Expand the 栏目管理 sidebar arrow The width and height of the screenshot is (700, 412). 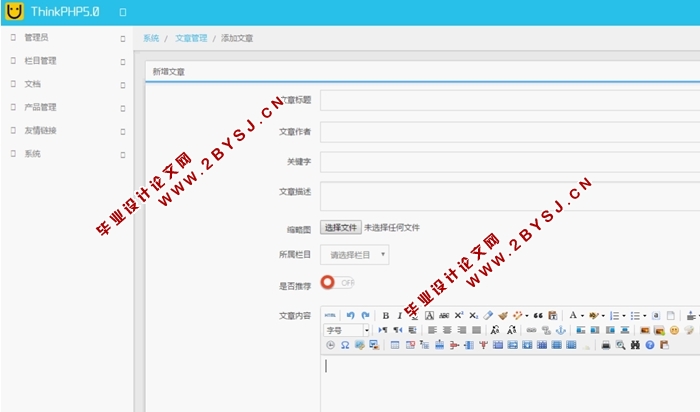(123, 62)
